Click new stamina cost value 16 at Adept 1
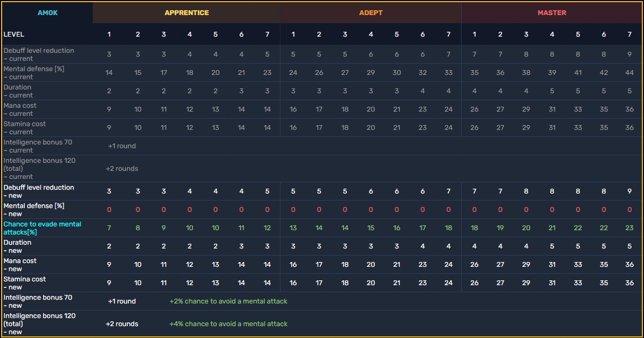644x338 pixels. tap(293, 283)
